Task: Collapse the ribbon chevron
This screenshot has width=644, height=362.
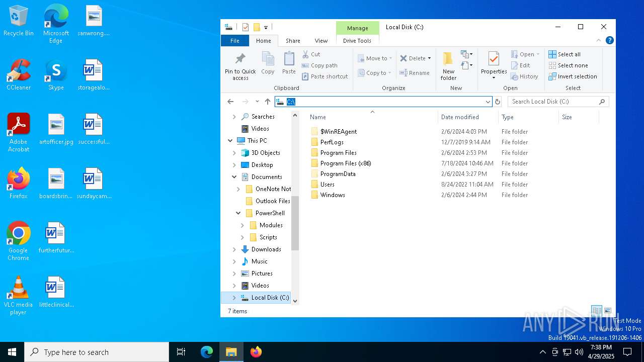Action: 599,41
